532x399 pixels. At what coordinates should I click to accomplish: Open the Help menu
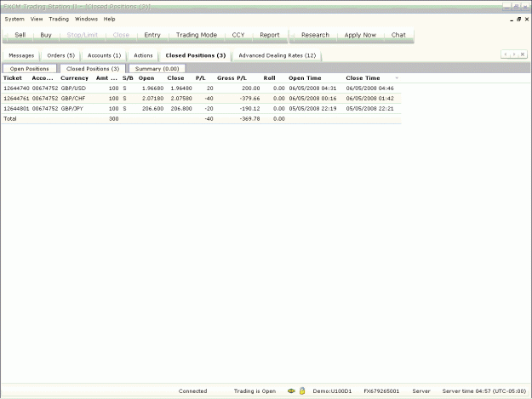109,19
